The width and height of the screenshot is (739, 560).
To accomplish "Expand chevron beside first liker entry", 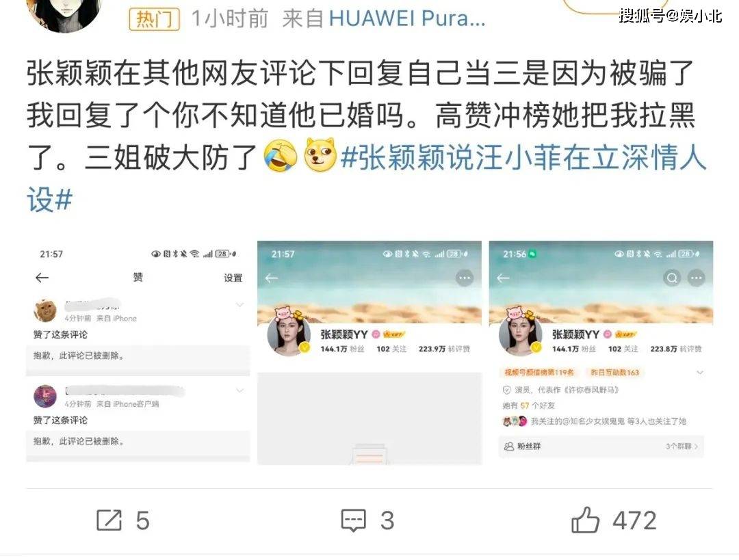I will point(240,305).
